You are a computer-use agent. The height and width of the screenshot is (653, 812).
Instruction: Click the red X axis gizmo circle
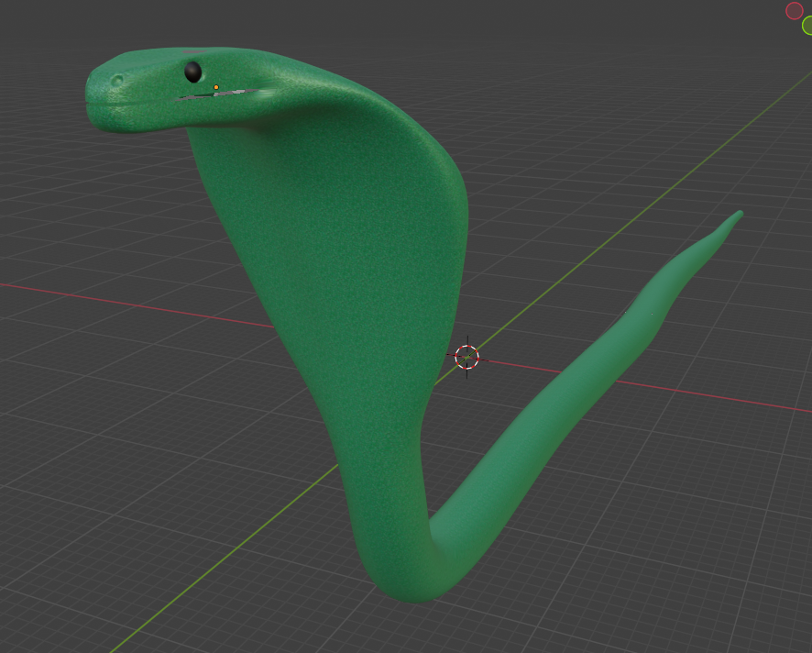[x=794, y=11]
